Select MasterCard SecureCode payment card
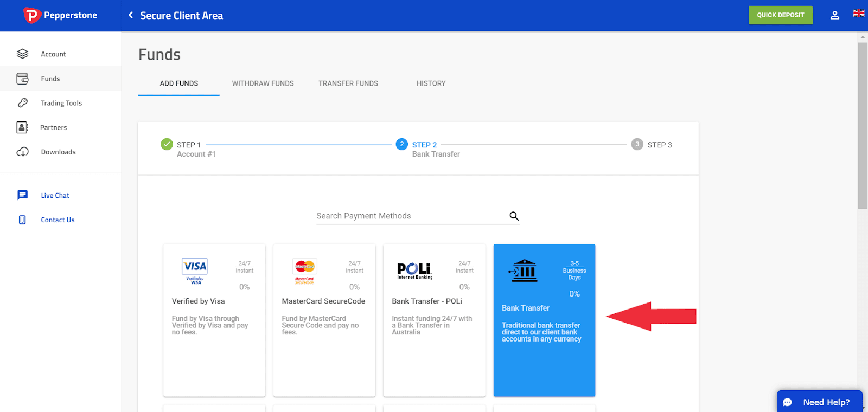This screenshot has width=868, height=412. (324, 320)
